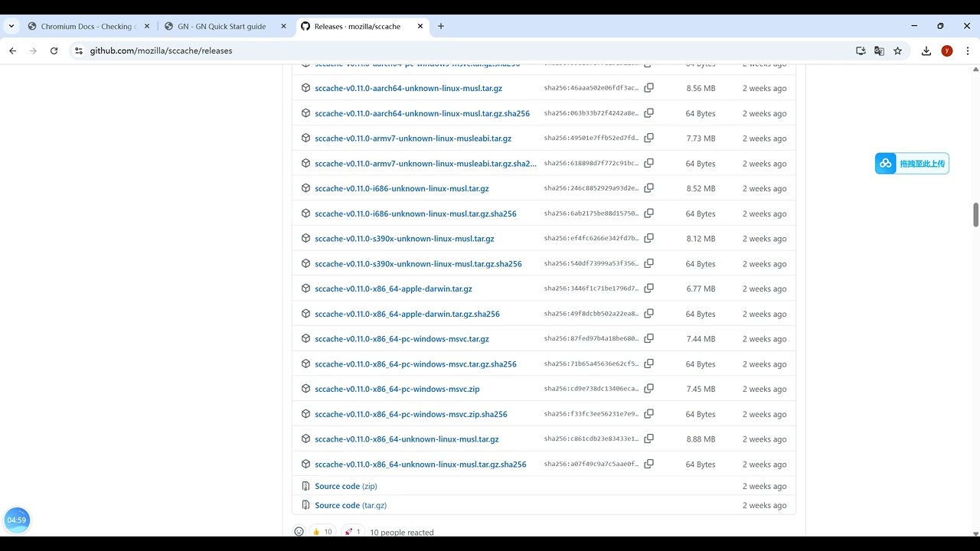Close the Releases mozilla/sccache tab
Viewport: 980px width, 551px height.
(420, 26)
